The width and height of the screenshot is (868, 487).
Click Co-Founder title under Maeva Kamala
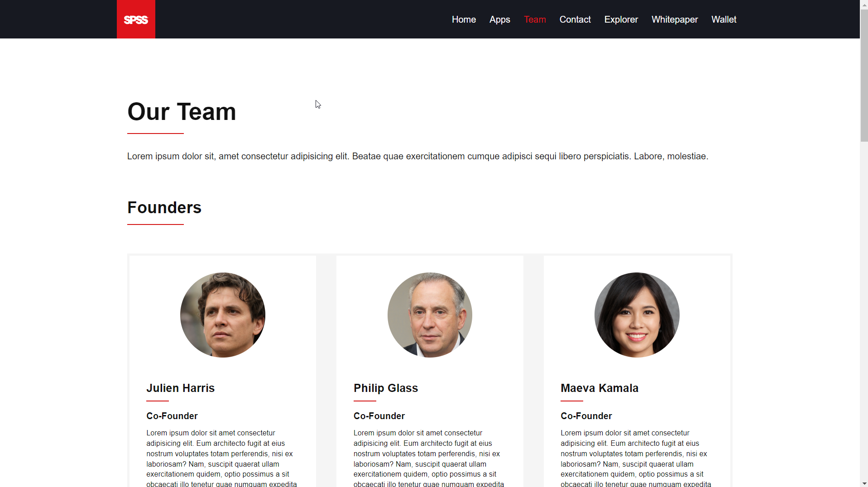[x=586, y=415]
